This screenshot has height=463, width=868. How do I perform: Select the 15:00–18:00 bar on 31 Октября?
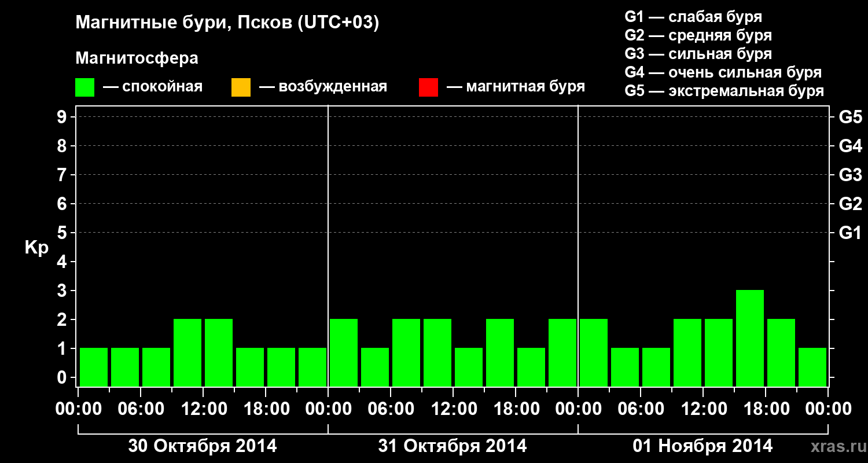(x=500, y=352)
